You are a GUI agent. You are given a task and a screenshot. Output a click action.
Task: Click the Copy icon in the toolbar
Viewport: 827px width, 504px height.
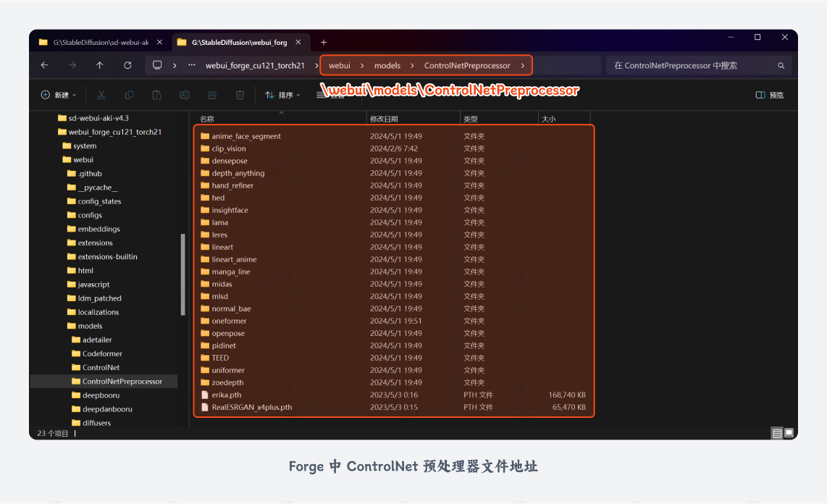click(x=129, y=95)
